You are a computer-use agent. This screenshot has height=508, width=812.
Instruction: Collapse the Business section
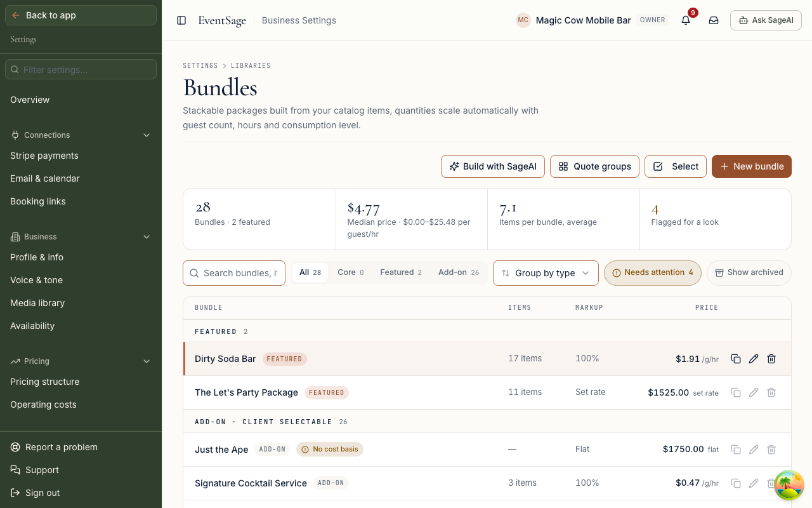click(81, 237)
